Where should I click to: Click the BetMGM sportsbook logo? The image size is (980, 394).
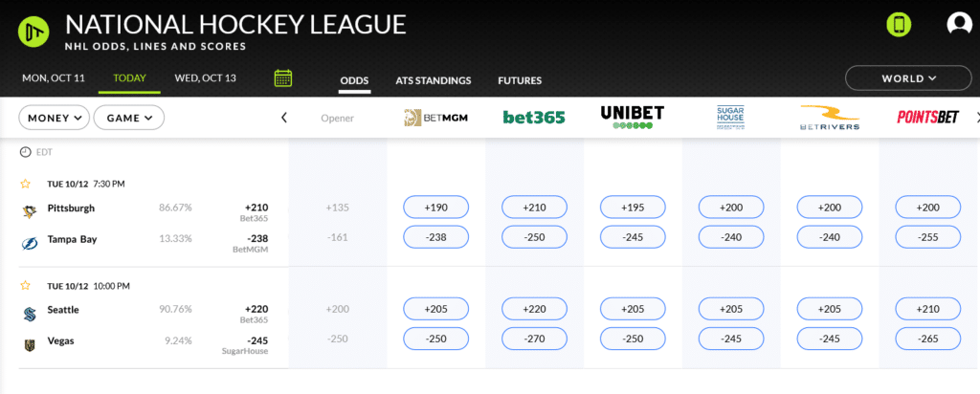coord(435,117)
